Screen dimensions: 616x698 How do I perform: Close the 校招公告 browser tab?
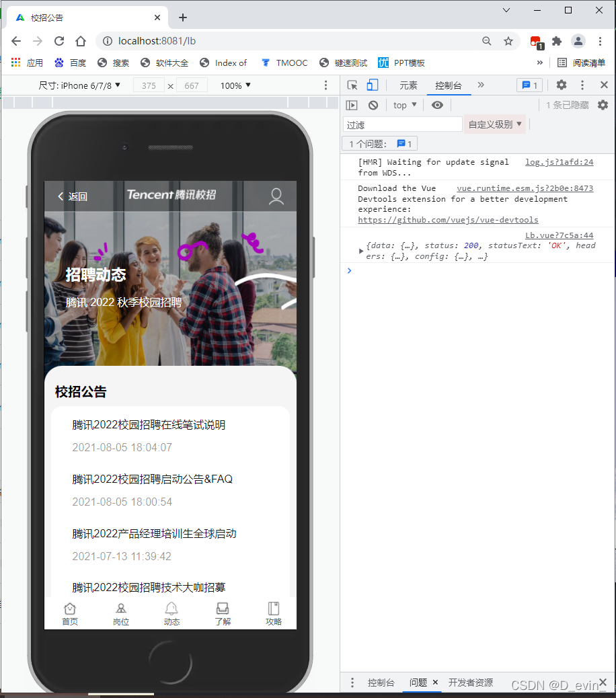157,17
